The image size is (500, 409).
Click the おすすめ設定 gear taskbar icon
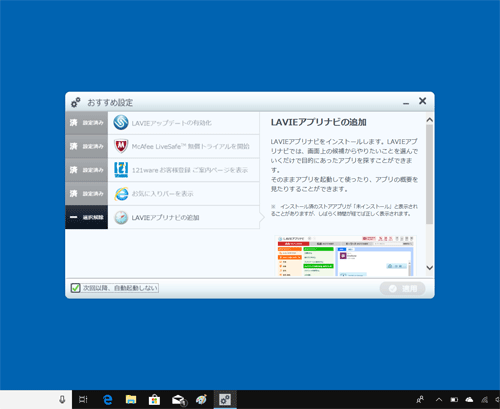click(x=225, y=399)
